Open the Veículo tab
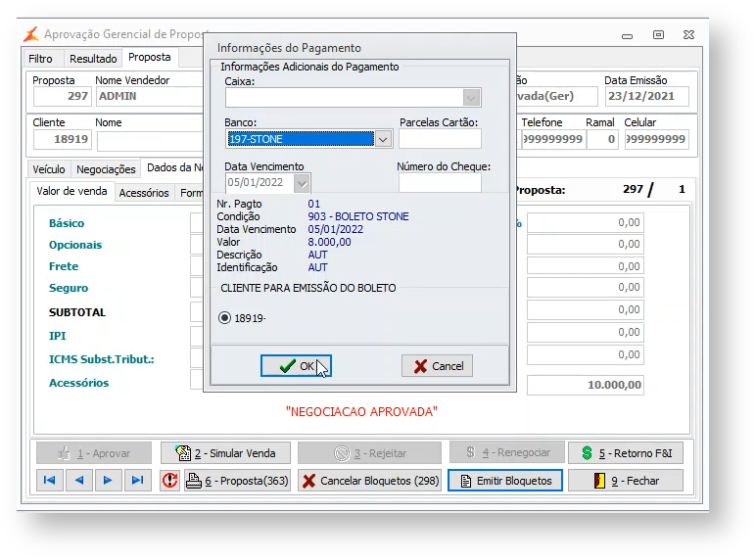The width and height of the screenshot is (756, 560). pos(49,169)
